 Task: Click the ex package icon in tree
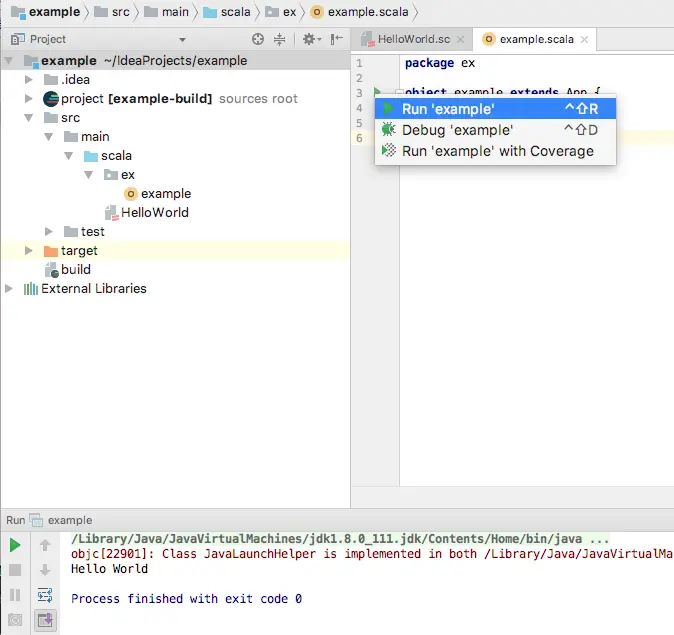click(111, 175)
